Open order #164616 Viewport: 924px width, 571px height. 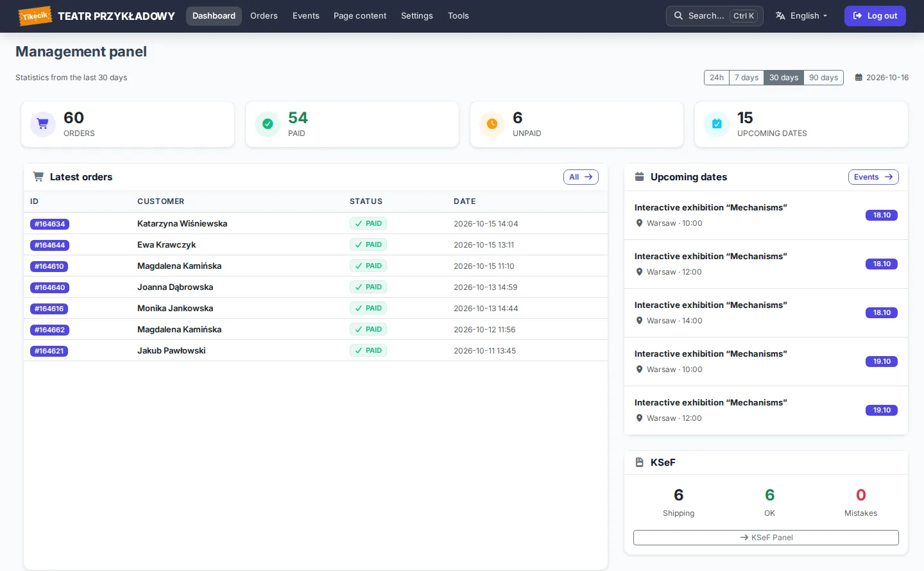coord(49,309)
